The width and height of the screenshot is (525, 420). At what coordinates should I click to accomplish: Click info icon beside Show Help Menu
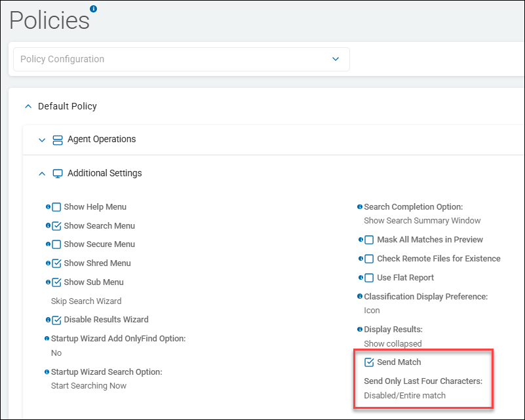48,207
